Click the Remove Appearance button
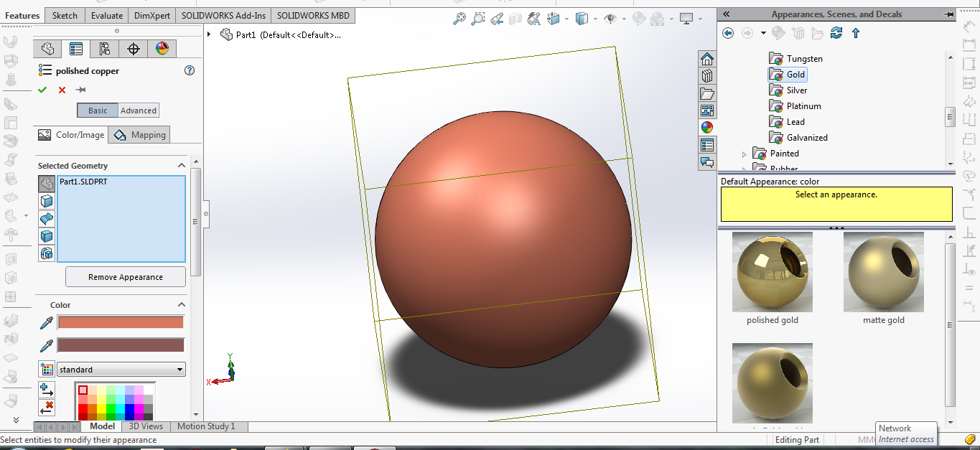 tap(125, 276)
